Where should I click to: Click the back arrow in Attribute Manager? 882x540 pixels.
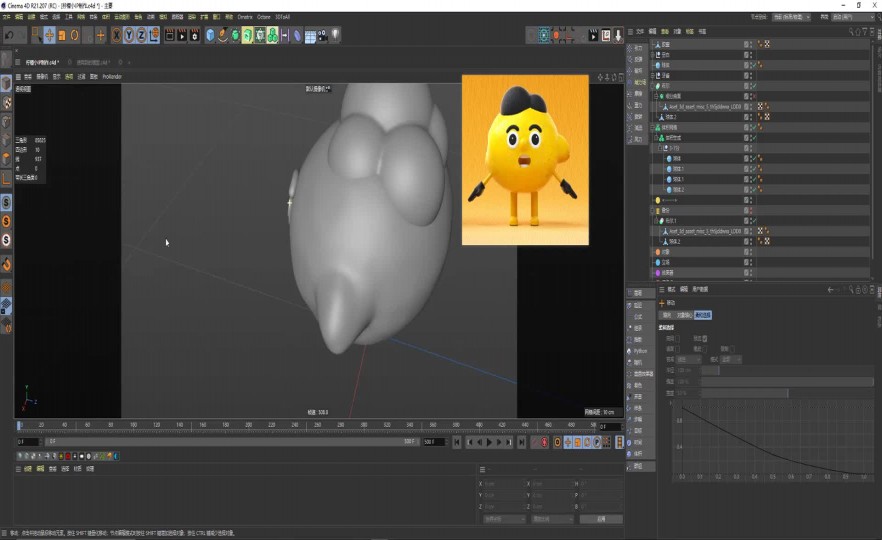(x=830, y=290)
